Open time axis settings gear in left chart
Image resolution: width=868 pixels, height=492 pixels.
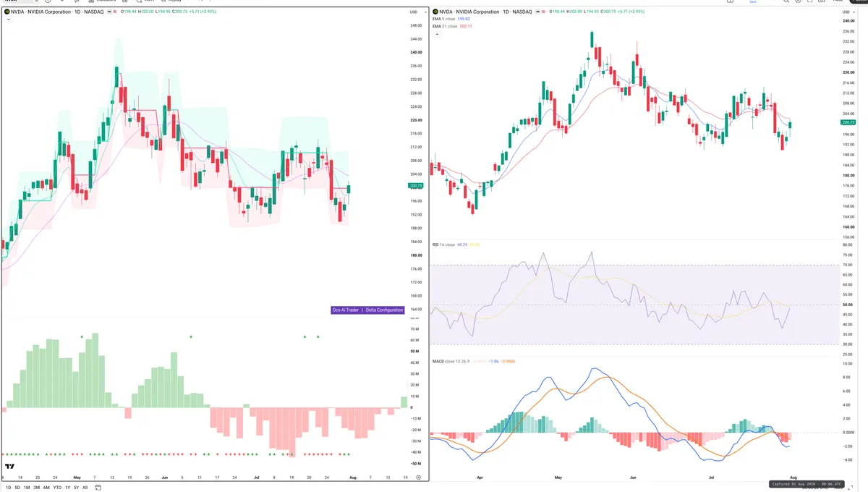[418, 478]
